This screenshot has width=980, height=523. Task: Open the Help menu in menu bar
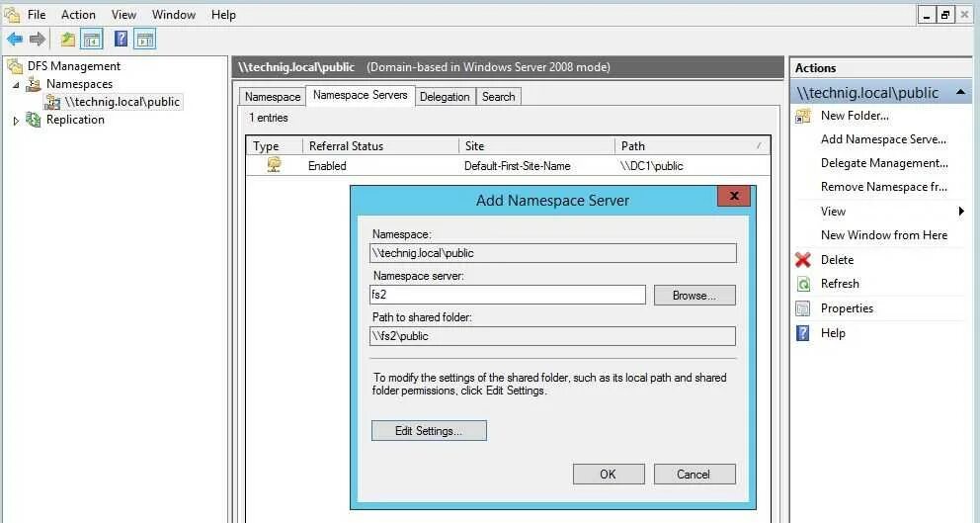click(223, 15)
